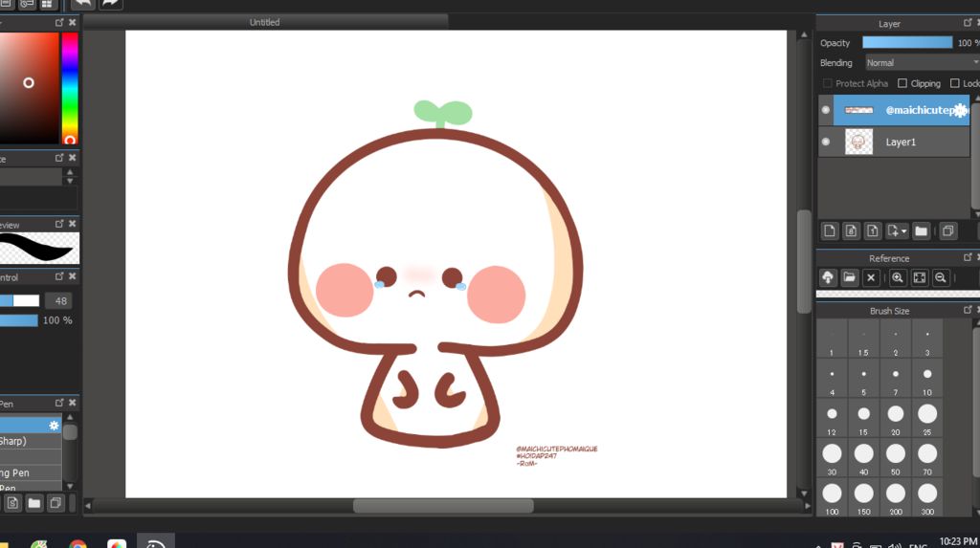Image resolution: width=980 pixels, height=548 pixels.
Task: Add a new 8-bit layer
Action: pos(851,231)
